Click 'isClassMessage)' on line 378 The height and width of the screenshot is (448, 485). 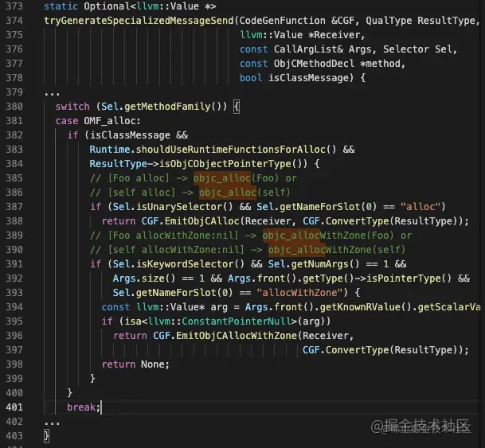pos(311,78)
